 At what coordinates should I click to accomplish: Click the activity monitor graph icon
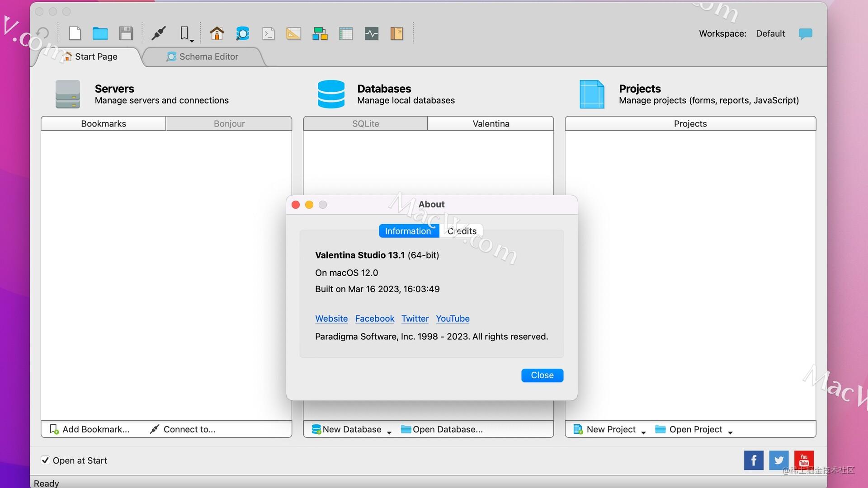[372, 33]
